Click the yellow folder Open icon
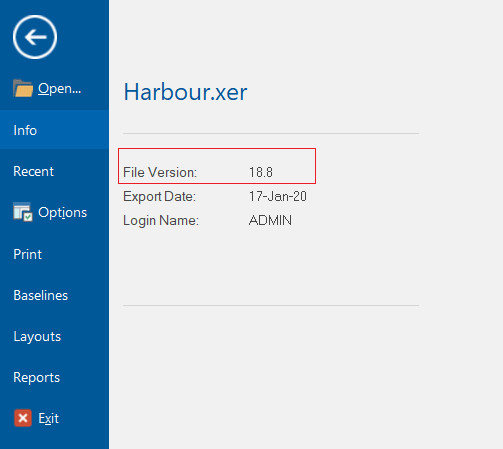Viewport: 503px width, 449px height. (x=23, y=88)
